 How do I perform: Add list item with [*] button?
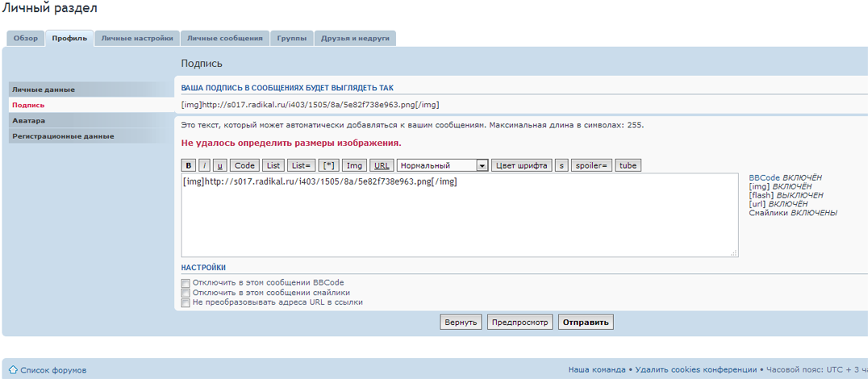[x=328, y=165]
